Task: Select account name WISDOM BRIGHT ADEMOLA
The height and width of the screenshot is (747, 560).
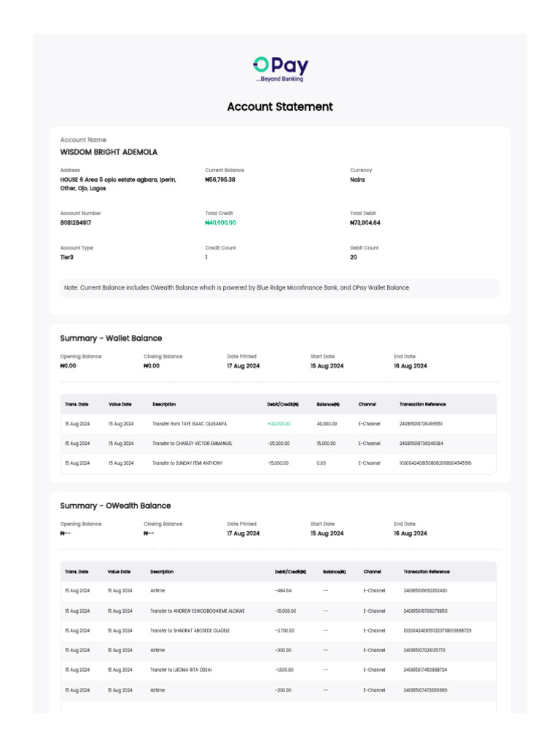Action: coord(109,152)
